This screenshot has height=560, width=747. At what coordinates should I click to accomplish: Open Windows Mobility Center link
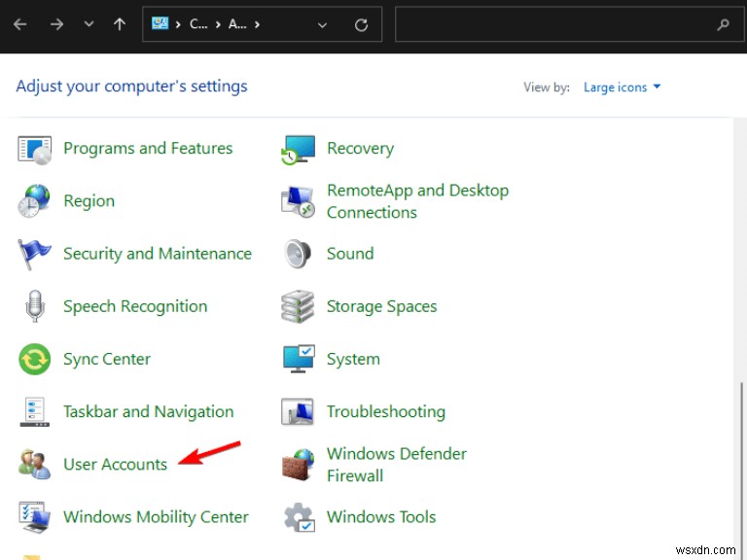pos(156,517)
